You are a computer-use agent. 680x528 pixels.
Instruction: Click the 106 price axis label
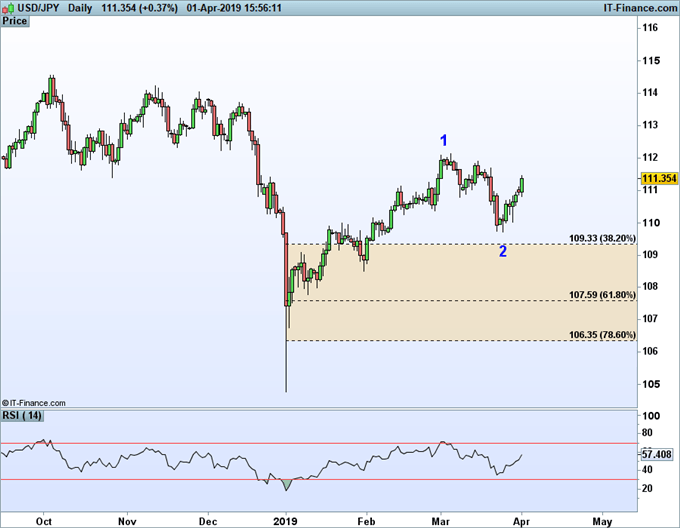point(650,351)
